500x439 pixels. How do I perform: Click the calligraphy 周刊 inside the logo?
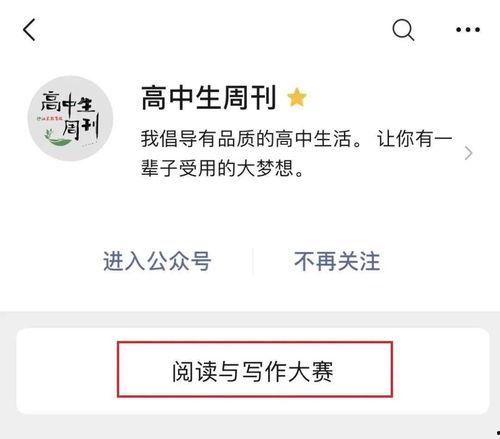tap(81, 129)
